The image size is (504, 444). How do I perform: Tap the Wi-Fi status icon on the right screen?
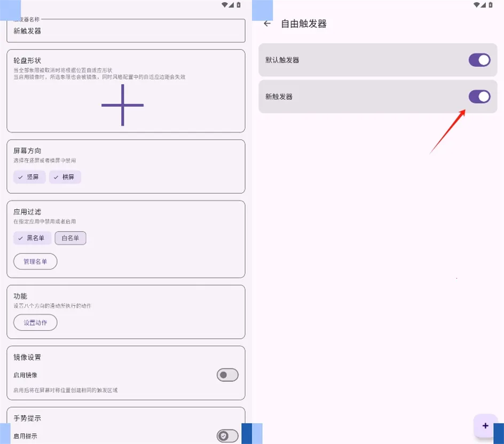point(477,5)
